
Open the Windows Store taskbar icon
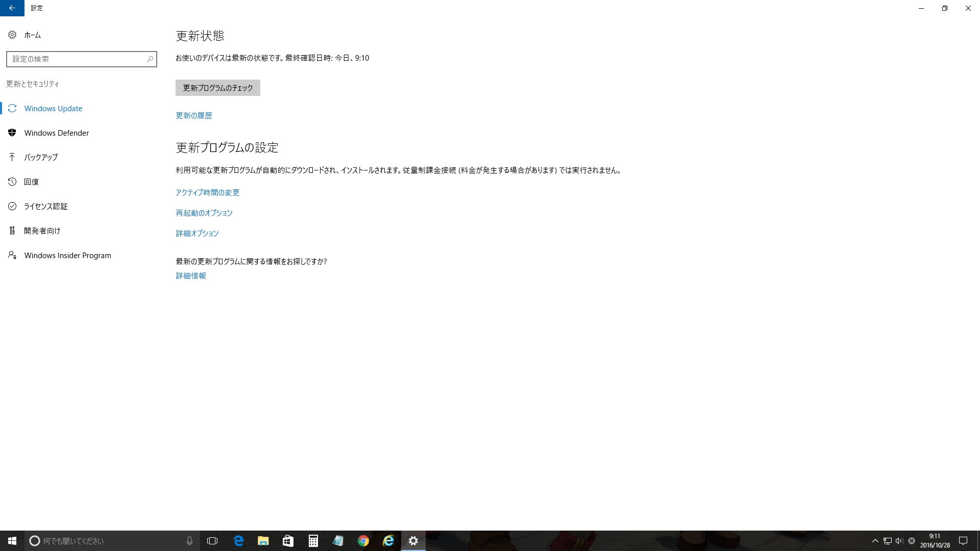coord(288,541)
